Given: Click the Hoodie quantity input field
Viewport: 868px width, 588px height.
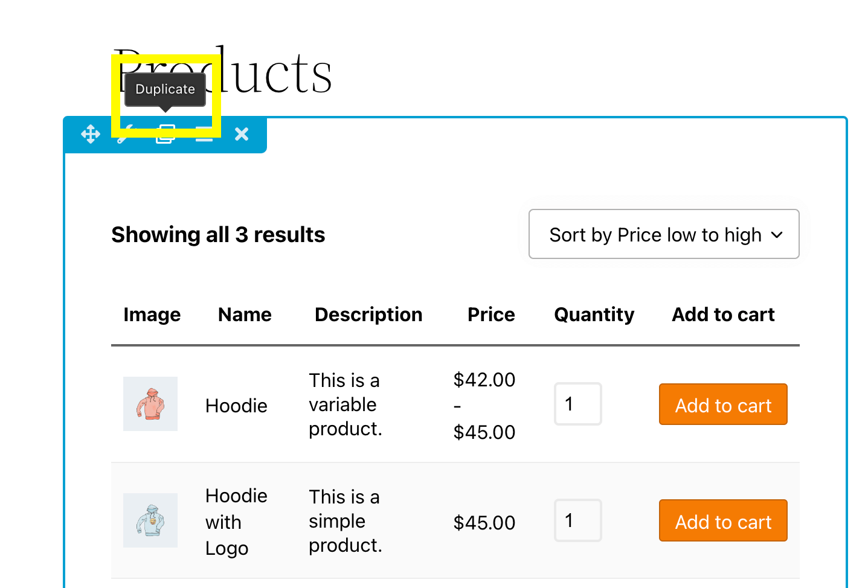Looking at the screenshot, I should click(577, 404).
